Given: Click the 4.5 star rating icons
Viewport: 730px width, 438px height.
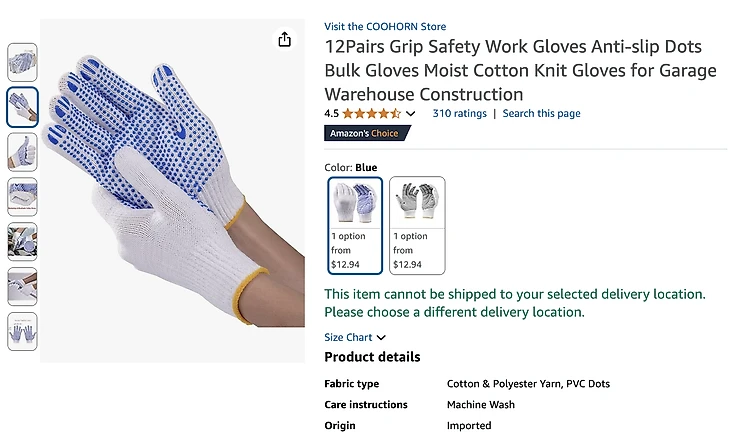Looking at the screenshot, I should point(372,114).
